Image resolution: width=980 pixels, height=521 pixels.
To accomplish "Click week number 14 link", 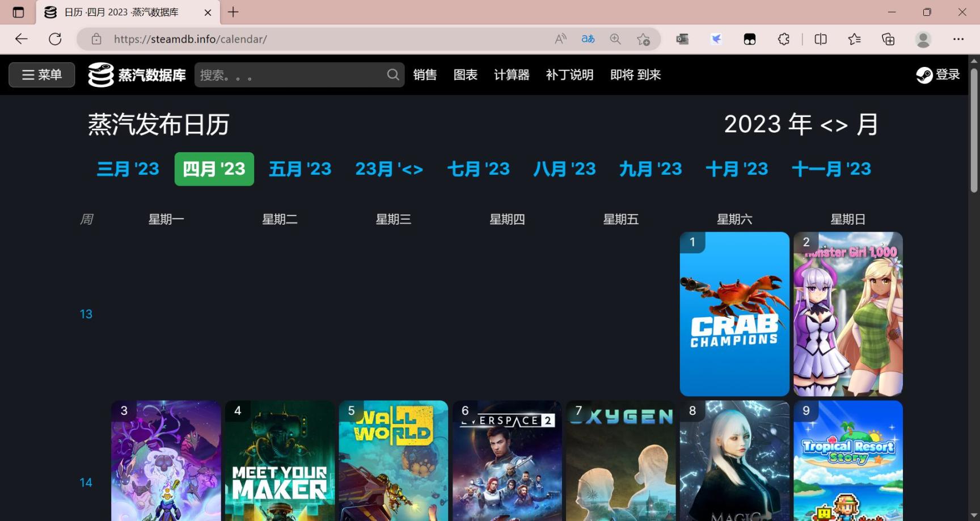I will coord(86,482).
